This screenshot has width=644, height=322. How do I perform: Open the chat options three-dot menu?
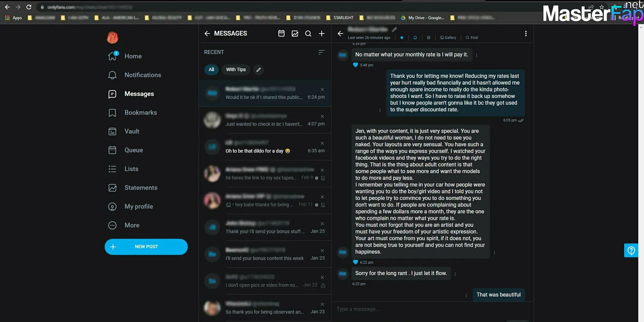tap(526, 34)
